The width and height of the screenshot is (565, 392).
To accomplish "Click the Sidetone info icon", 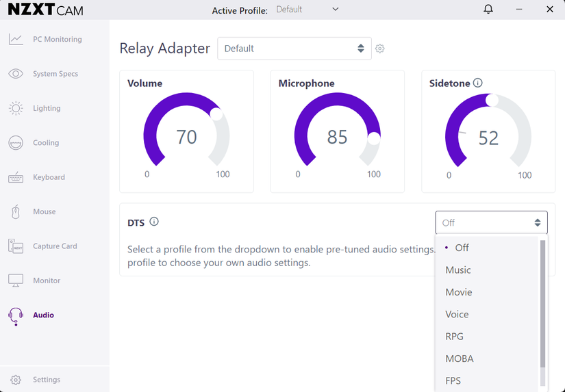I will click(478, 83).
